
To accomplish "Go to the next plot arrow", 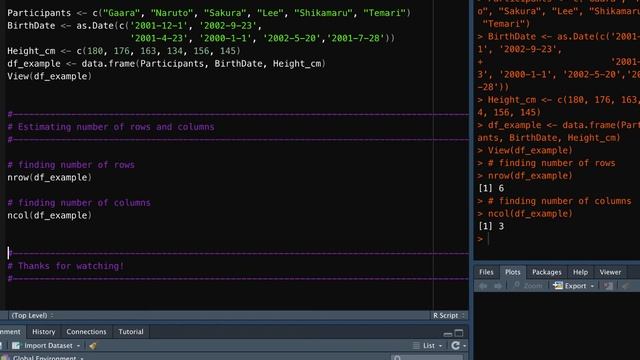I will 498,286.
